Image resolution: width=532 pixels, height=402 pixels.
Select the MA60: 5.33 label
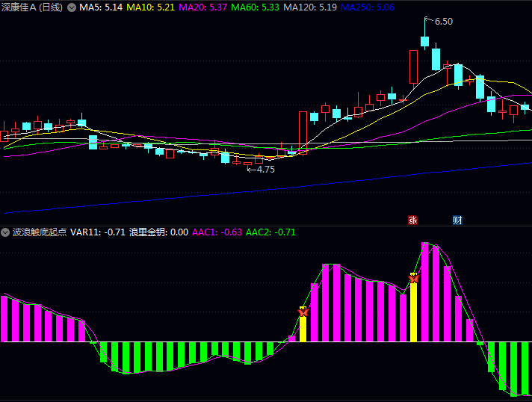click(255, 7)
